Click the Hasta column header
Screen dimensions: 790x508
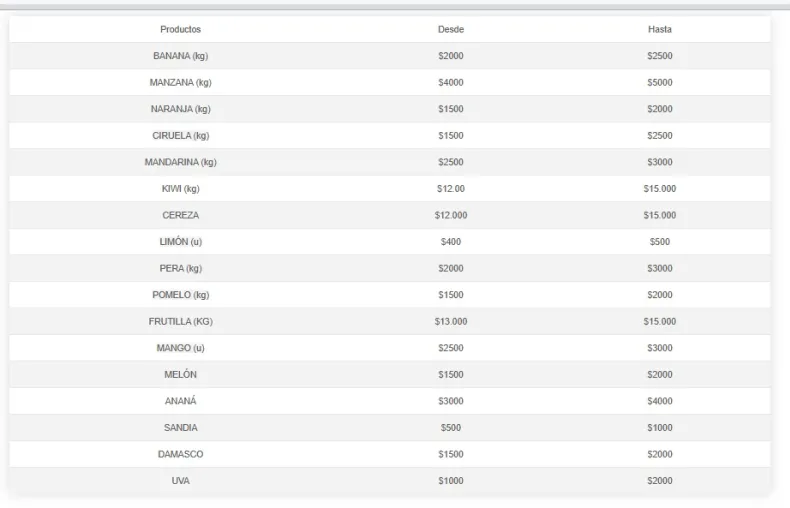[x=660, y=29]
